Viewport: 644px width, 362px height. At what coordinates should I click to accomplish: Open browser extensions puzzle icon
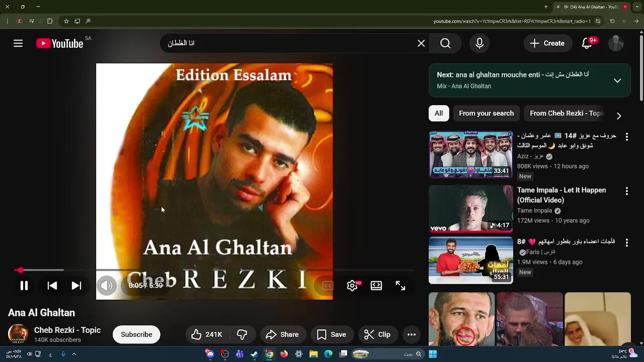[49, 21]
